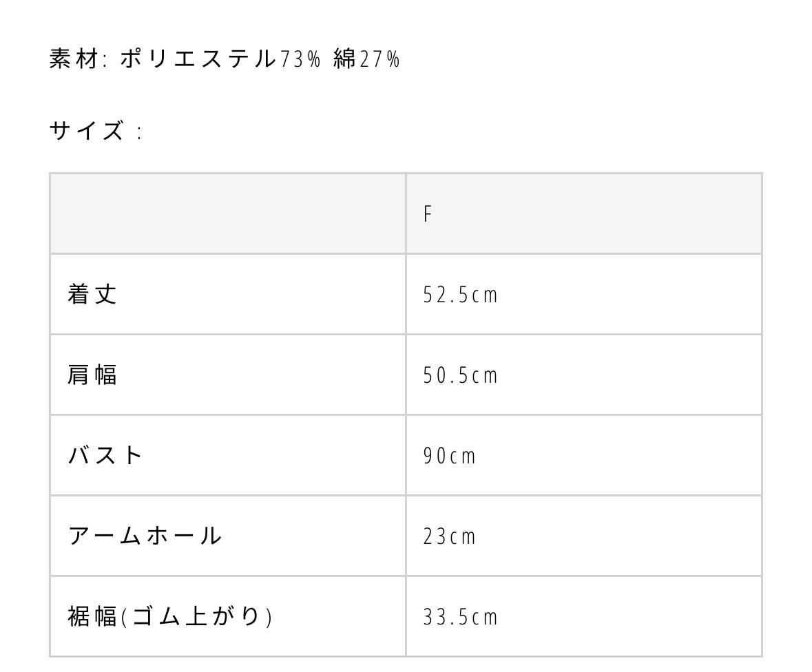Select the F size column header

tap(428, 214)
